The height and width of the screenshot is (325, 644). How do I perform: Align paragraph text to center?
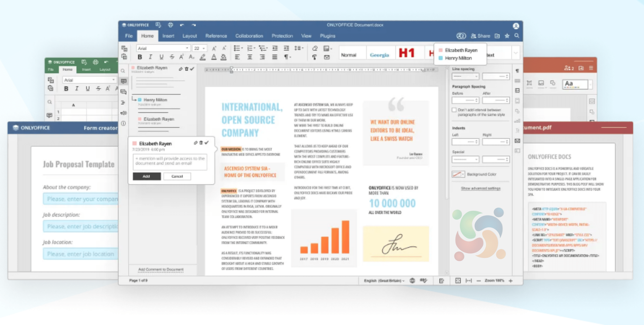(x=250, y=57)
